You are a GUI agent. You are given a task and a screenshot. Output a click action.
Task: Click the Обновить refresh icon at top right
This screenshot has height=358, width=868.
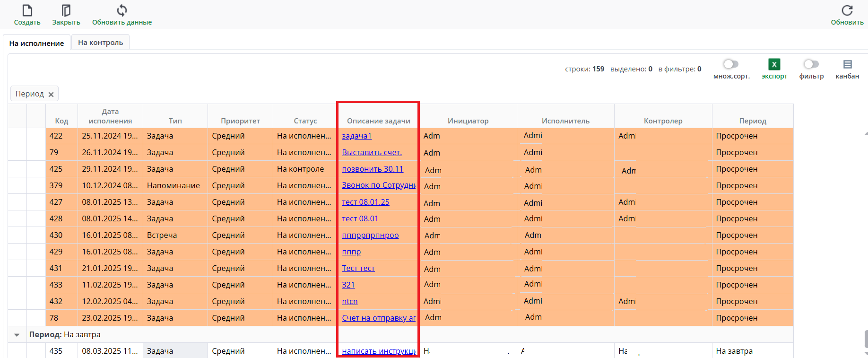[847, 10]
